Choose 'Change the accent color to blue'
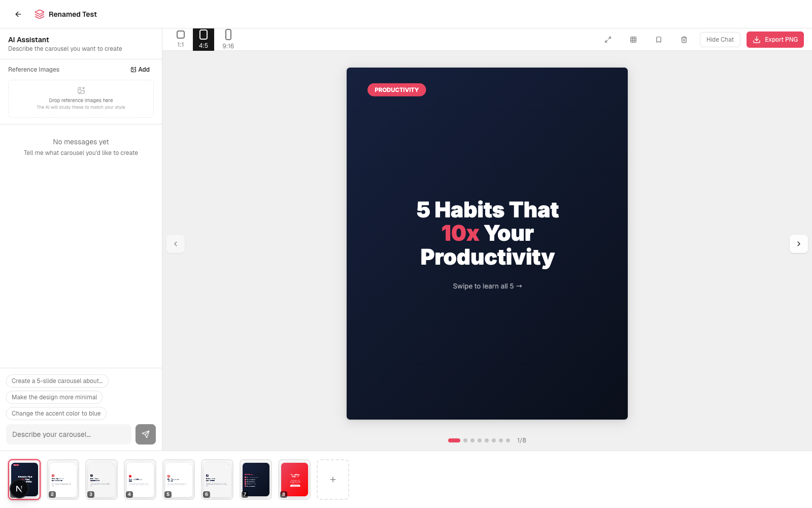The width and height of the screenshot is (812, 508). (x=56, y=414)
